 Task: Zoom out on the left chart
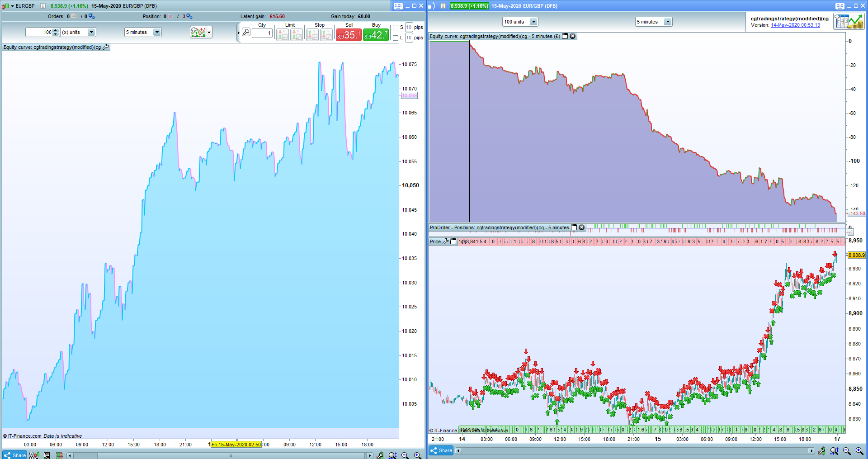(405, 455)
